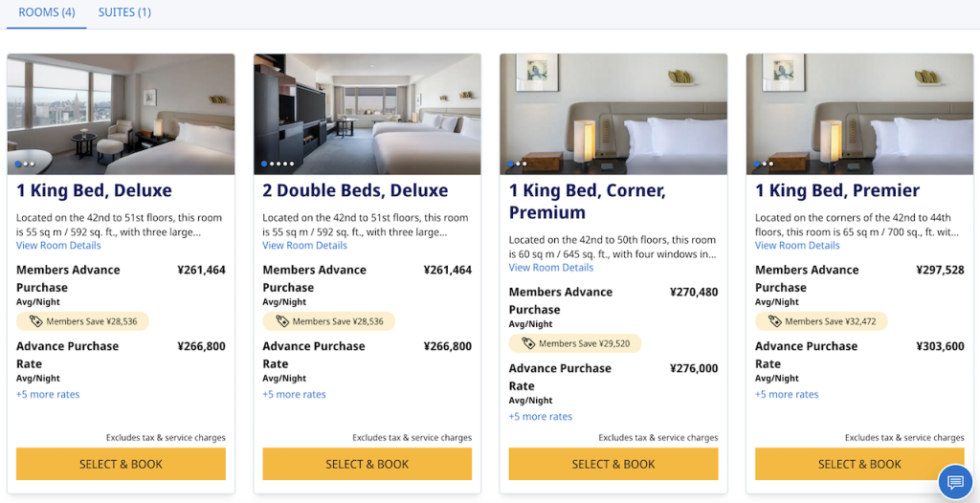Viewport: 980px width, 503px height.
Task: Select the second carousel dot on 1 King Bed Deluxe photo
Action: pyautogui.click(x=26, y=164)
